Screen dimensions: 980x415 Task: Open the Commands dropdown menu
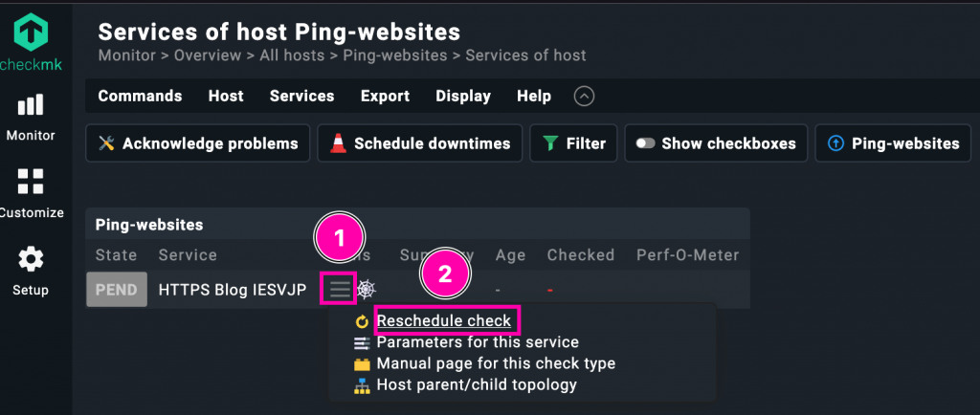pyautogui.click(x=140, y=96)
